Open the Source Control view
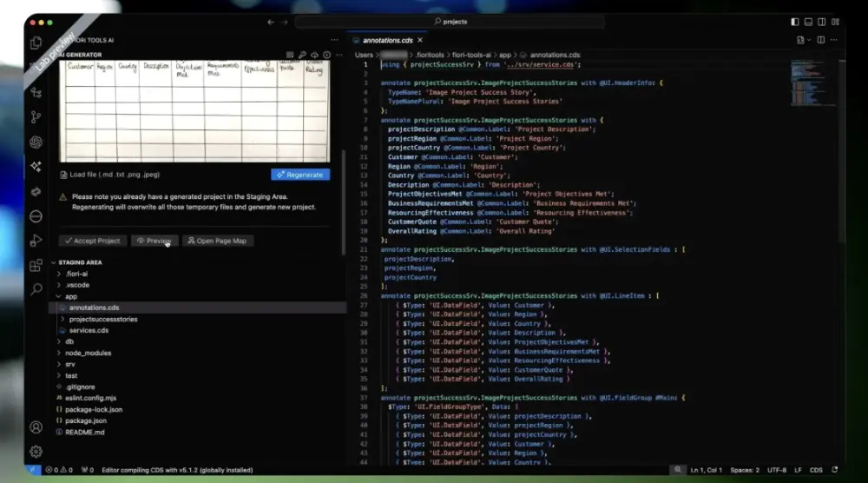 pyautogui.click(x=36, y=116)
